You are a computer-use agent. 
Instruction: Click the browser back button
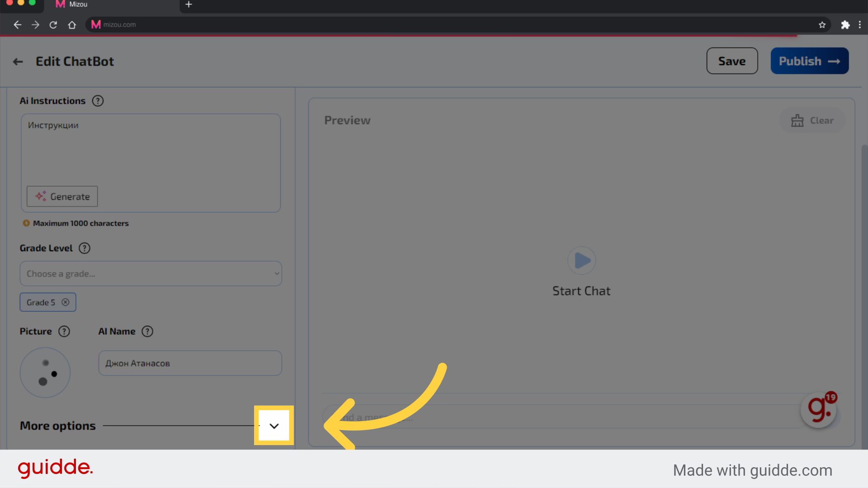[x=17, y=24]
